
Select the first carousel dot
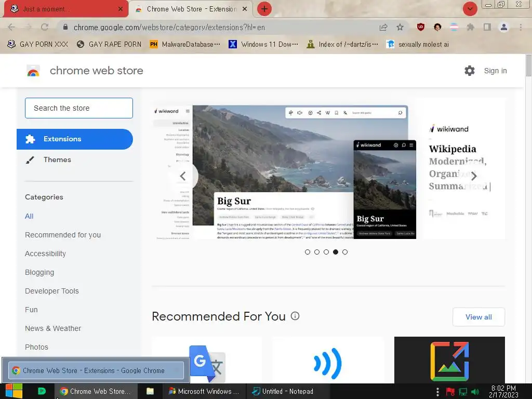click(x=308, y=252)
